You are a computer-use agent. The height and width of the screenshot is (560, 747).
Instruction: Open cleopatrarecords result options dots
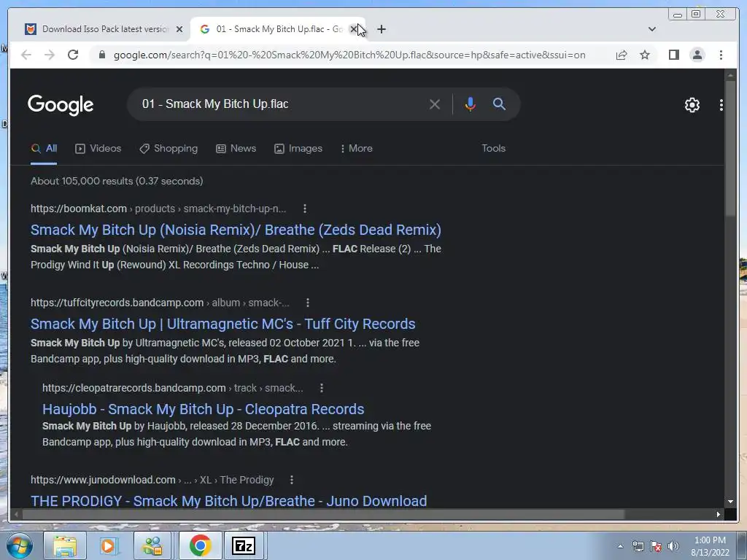(x=322, y=388)
